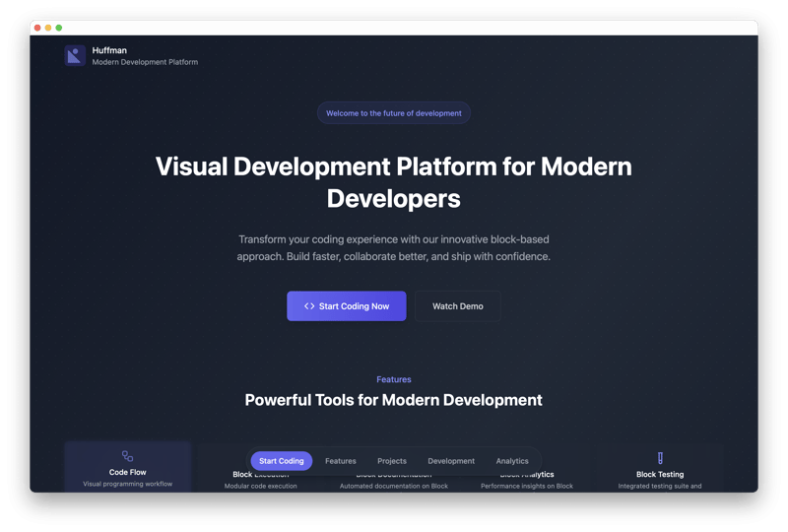Click the Huffman logo icon
This screenshot has width=788, height=532.
point(75,56)
